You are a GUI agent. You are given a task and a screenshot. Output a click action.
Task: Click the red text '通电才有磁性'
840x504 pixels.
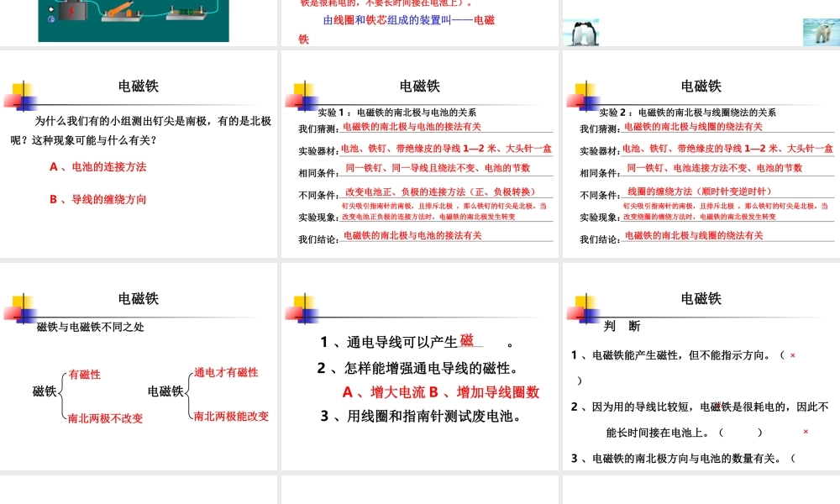226,372
